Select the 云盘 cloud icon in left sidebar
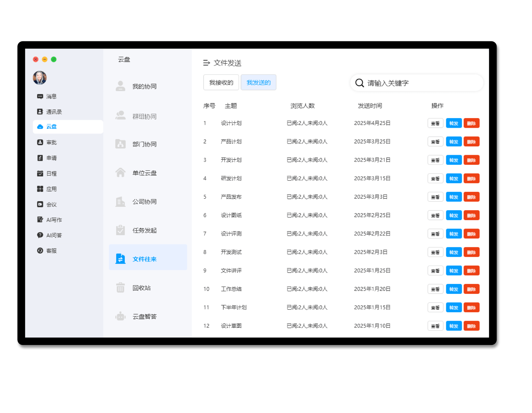The image size is (532, 413). (40, 127)
